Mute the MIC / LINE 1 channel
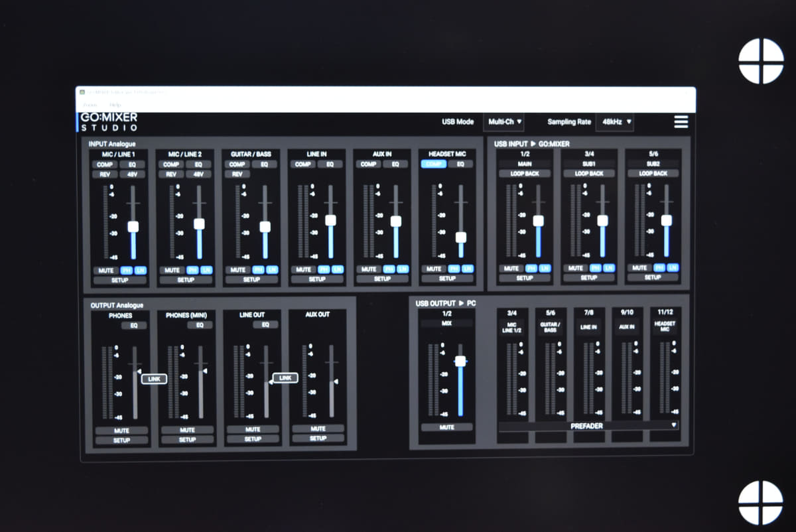The image size is (796, 532). (x=106, y=271)
